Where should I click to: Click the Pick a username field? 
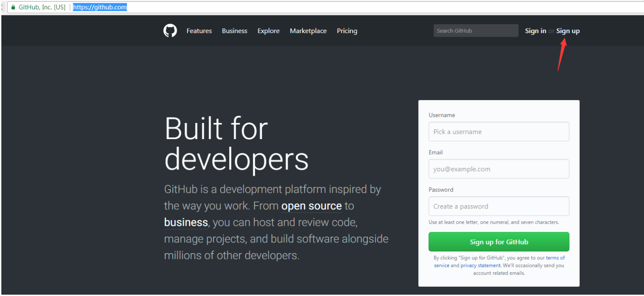tap(499, 132)
